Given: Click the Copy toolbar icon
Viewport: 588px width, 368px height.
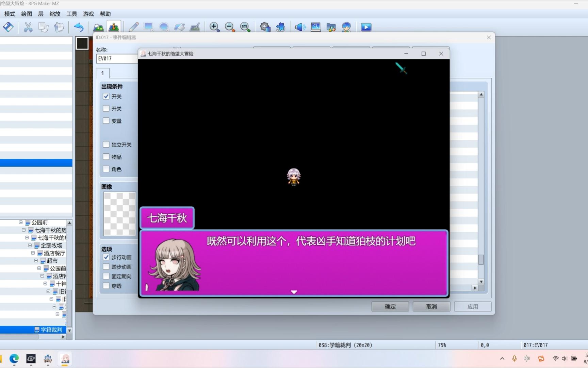Looking at the screenshot, I should click(x=43, y=27).
